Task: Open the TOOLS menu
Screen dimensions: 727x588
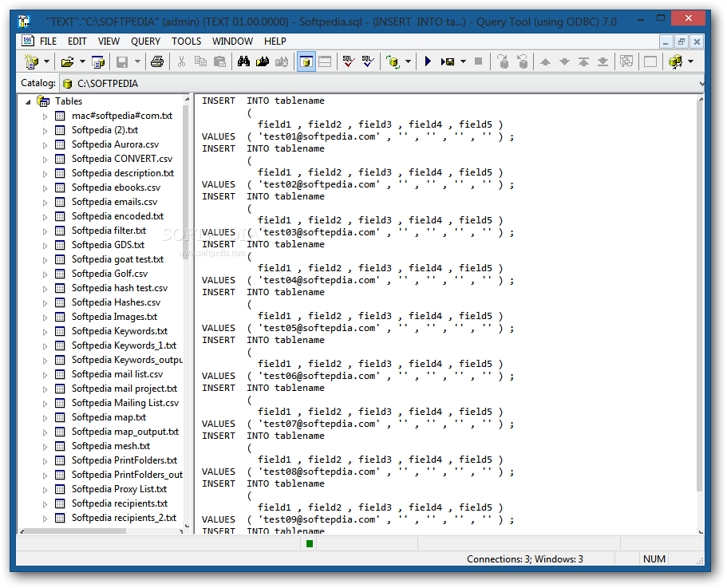Action: click(x=186, y=41)
